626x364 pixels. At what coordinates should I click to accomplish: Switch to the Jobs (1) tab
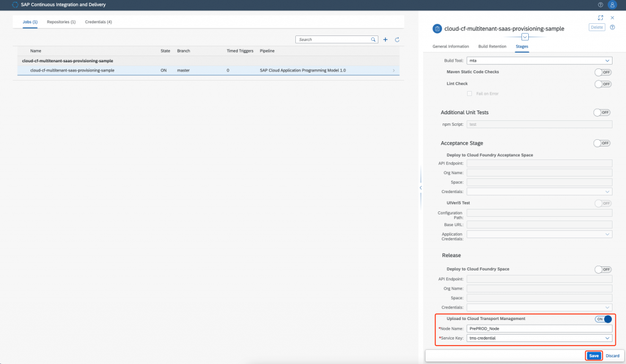pos(30,22)
